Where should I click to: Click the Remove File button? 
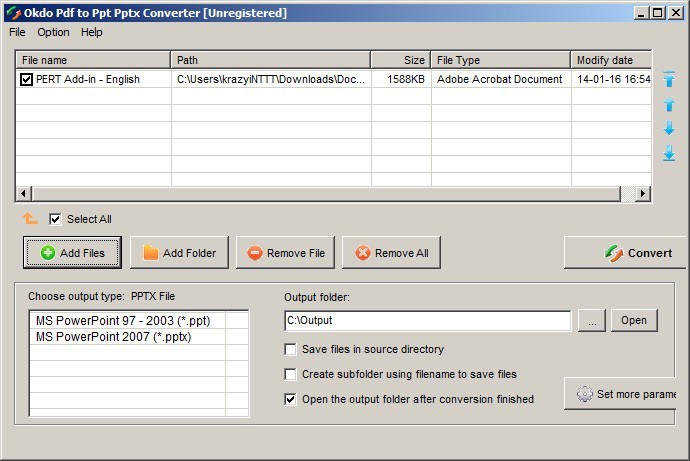click(286, 252)
